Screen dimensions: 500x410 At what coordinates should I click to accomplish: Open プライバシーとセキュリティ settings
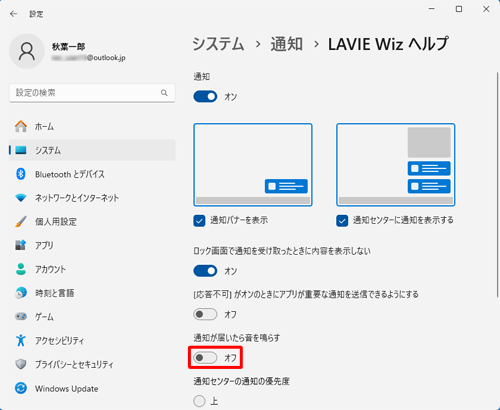pyautogui.click(x=92, y=364)
